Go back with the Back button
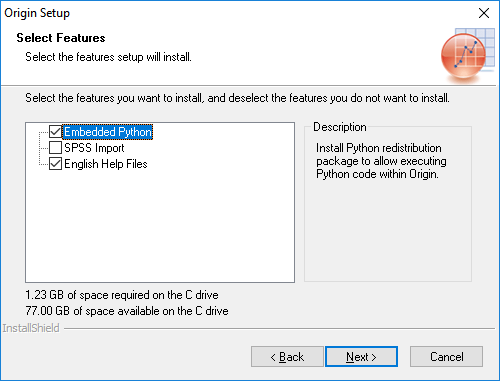Image resolution: width=500 pixels, height=381 pixels. click(x=287, y=357)
